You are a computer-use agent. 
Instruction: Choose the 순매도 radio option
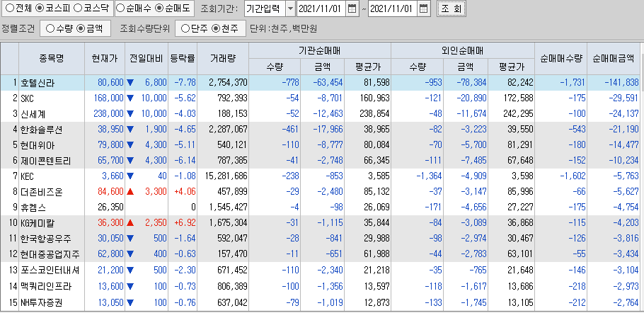(x=161, y=8)
